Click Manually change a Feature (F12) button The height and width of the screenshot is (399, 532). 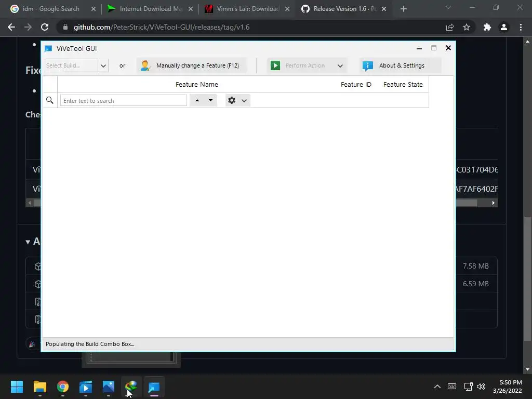(192, 65)
